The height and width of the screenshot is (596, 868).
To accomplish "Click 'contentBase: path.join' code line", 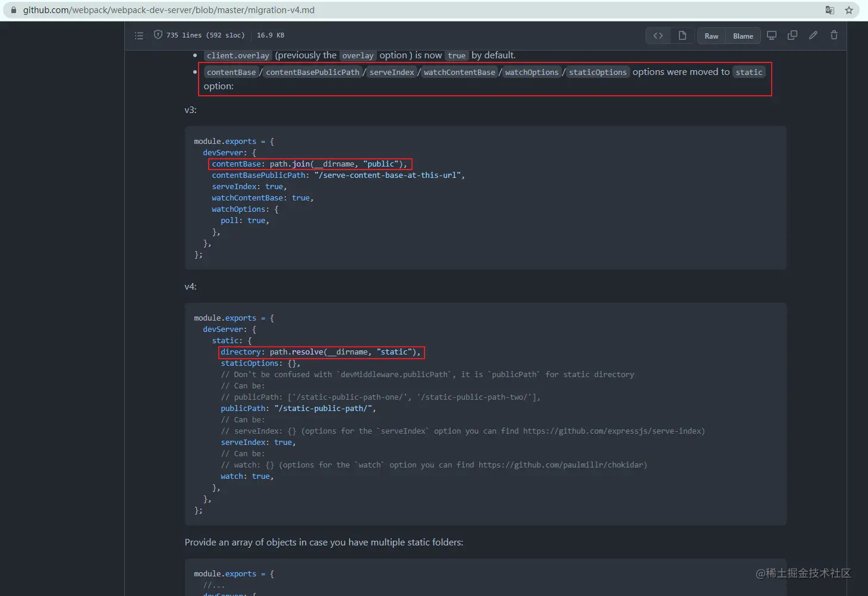I will coord(310,164).
